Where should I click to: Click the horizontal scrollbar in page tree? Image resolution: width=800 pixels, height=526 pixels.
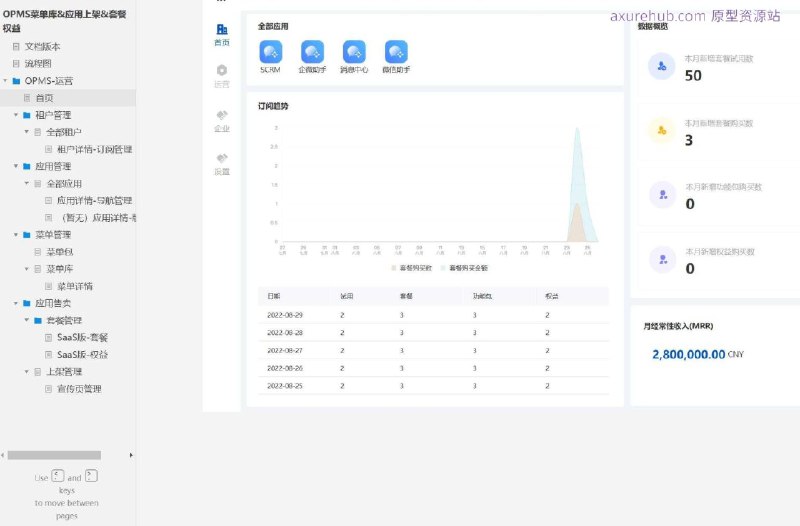click(x=54, y=455)
